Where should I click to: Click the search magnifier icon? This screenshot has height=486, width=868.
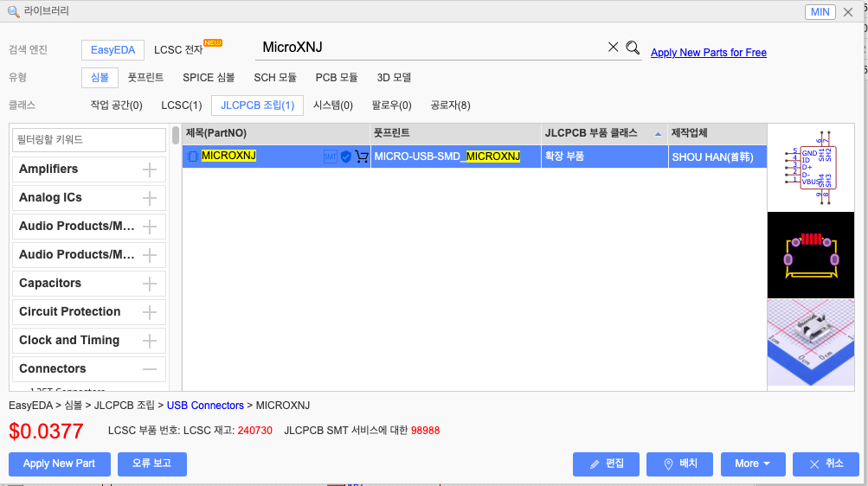633,48
